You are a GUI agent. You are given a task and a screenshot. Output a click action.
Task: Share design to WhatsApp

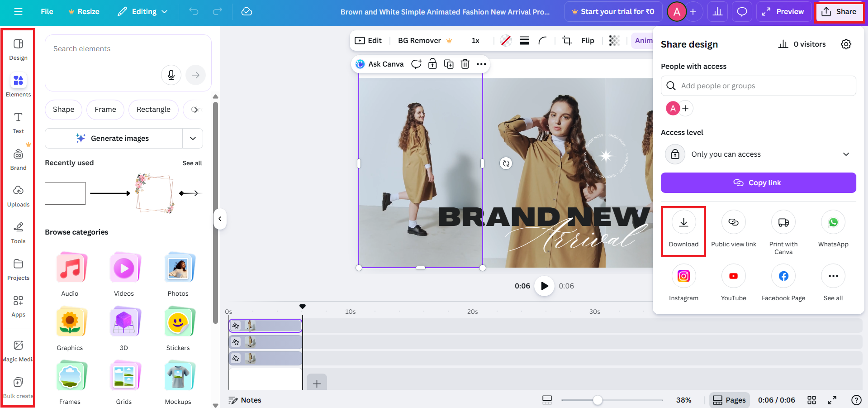833,229
